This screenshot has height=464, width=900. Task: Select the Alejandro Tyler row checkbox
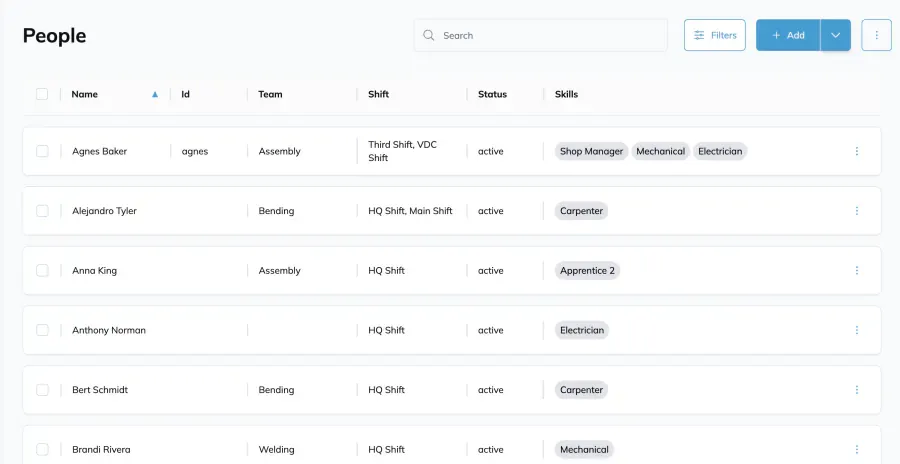point(42,211)
